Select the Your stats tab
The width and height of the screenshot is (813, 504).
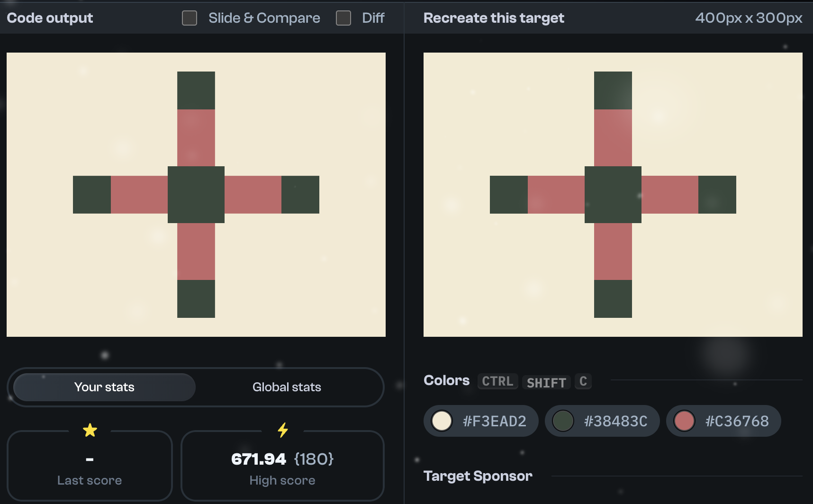[x=103, y=387]
